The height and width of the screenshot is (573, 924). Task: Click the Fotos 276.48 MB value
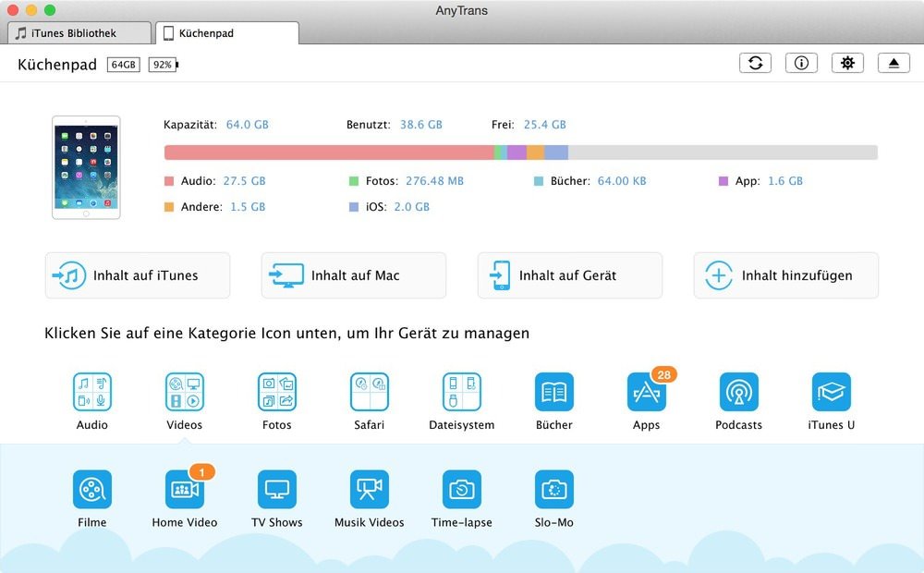click(435, 181)
